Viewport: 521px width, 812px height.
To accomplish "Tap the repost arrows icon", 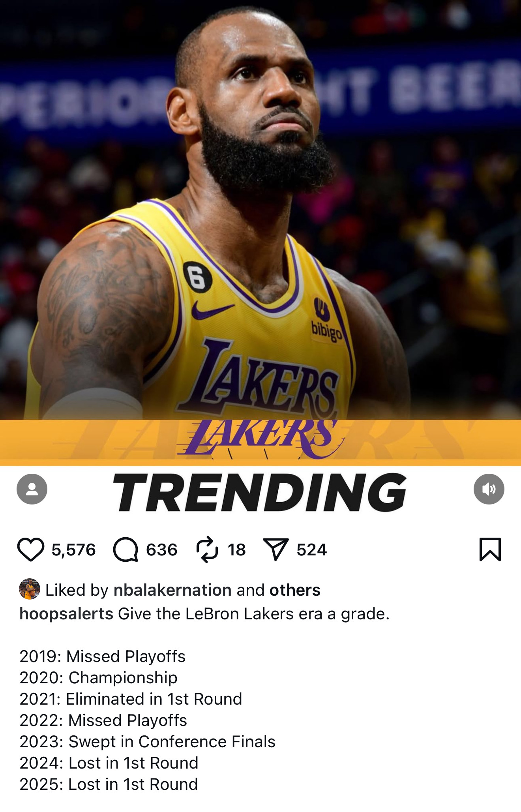I will pyautogui.click(x=207, y=549).
